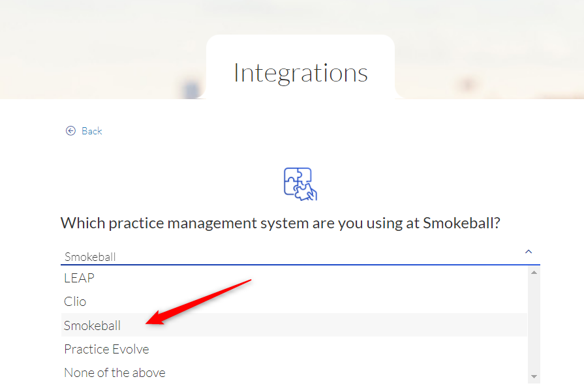
Task: Click into the Smokeball combo box field
Action: (300, 256)
